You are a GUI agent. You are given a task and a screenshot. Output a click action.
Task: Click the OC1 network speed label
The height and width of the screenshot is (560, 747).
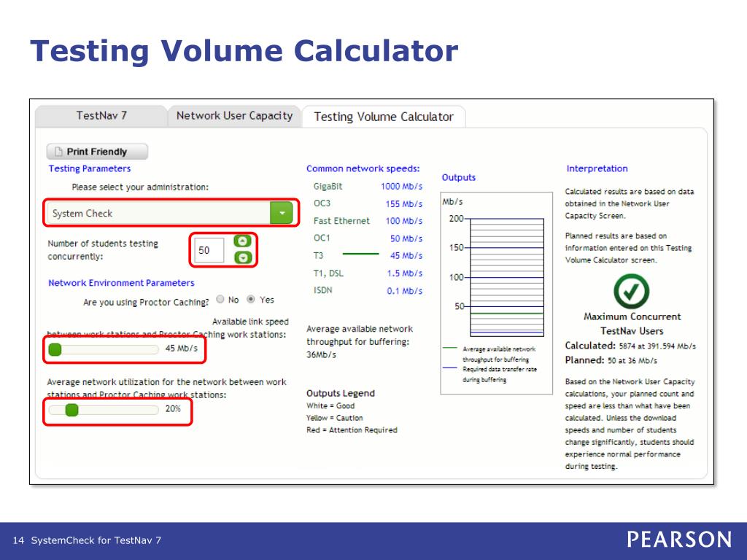322,238
